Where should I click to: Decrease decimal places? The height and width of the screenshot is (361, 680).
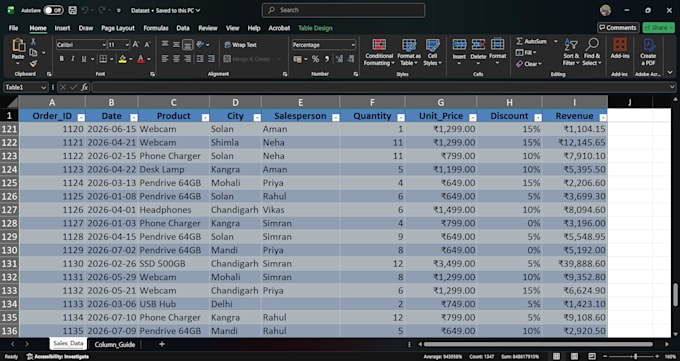[x=351, y=59]
